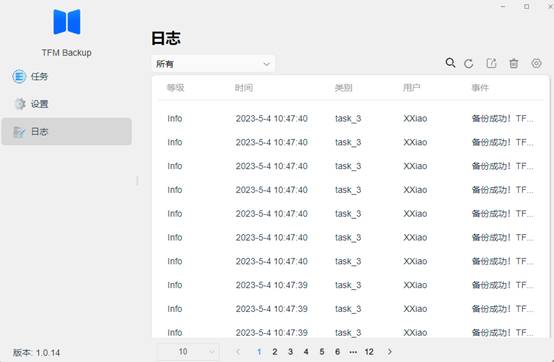554x362 pixels.
Task: Click the 事件 column header
Action: click(x=480, y=88)
